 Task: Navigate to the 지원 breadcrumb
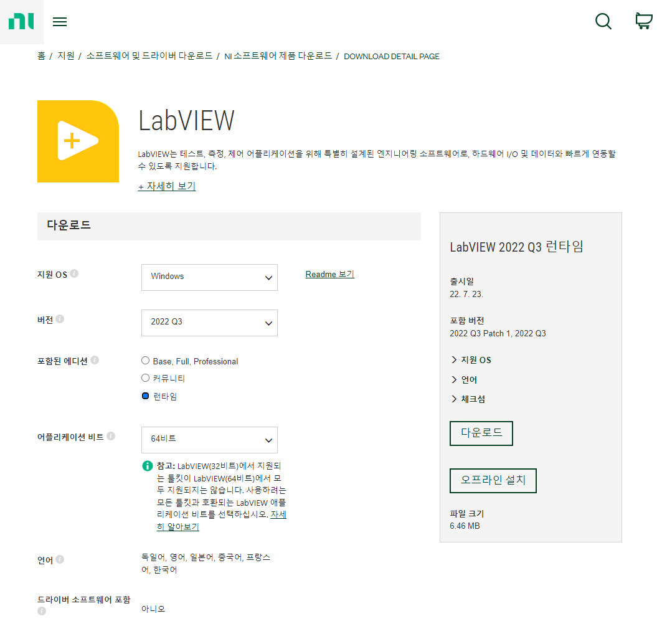(x=64, y=56)
